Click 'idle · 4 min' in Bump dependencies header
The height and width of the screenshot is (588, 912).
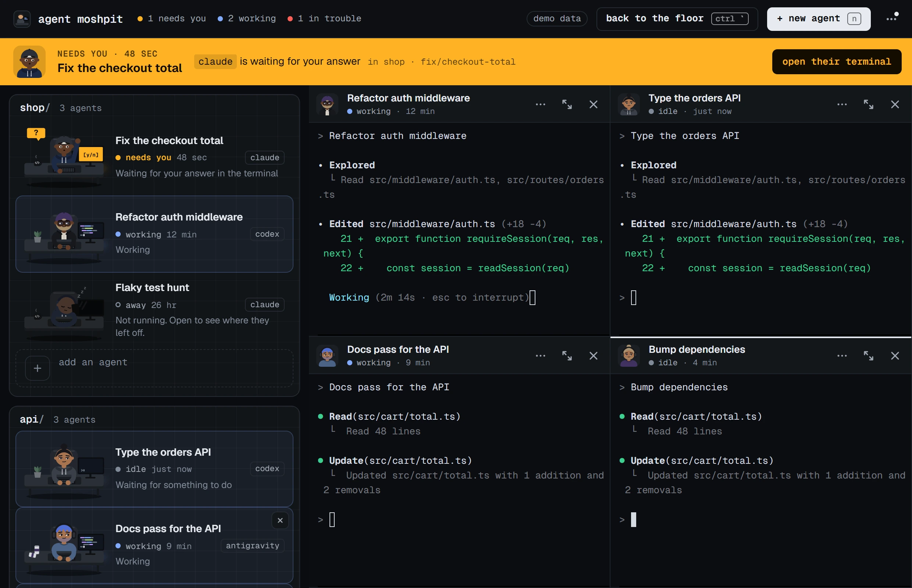(x=683, y=362)
